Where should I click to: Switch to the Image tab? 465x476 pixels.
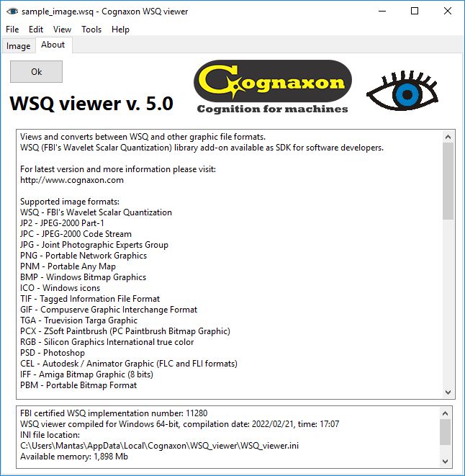(x=18, y=46)
